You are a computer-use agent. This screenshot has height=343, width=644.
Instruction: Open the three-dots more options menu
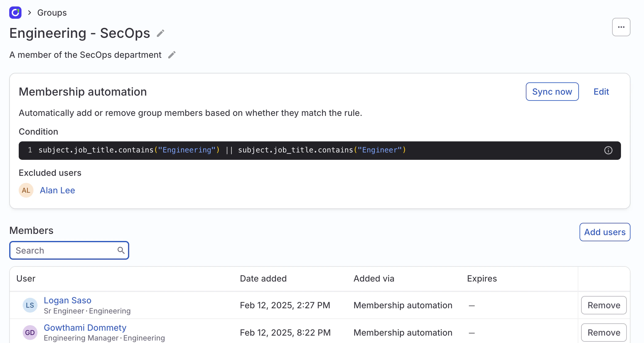coord(621,27)
